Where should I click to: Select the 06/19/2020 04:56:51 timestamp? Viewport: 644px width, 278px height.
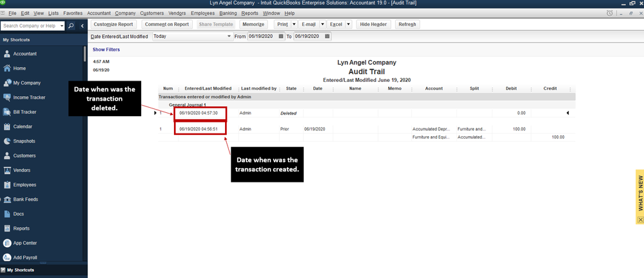click(199, 129)
